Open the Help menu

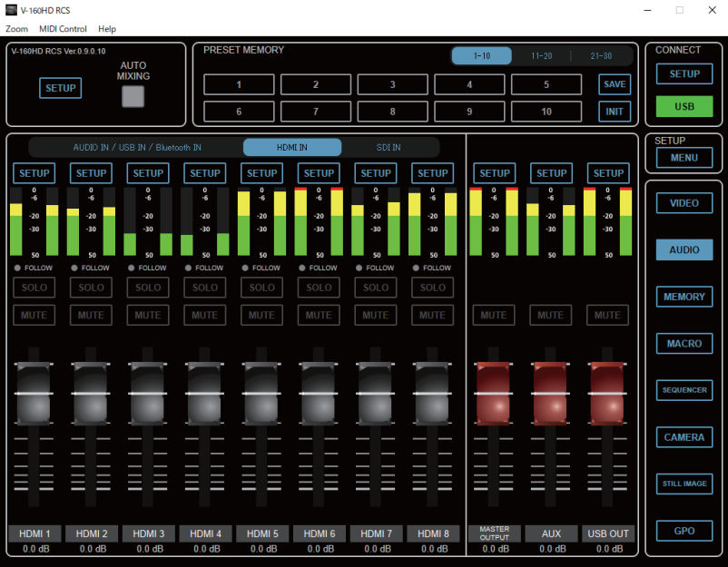click(107, 29)
